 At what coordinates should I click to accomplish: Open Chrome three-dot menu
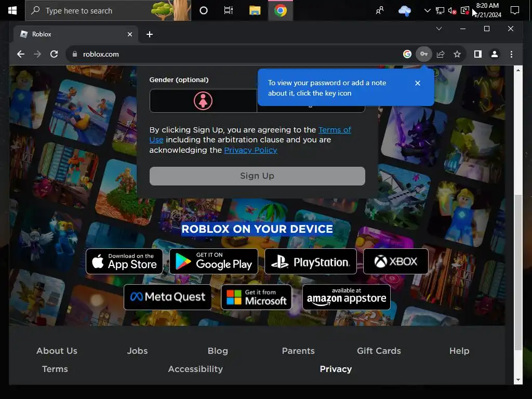pos(511,54)
